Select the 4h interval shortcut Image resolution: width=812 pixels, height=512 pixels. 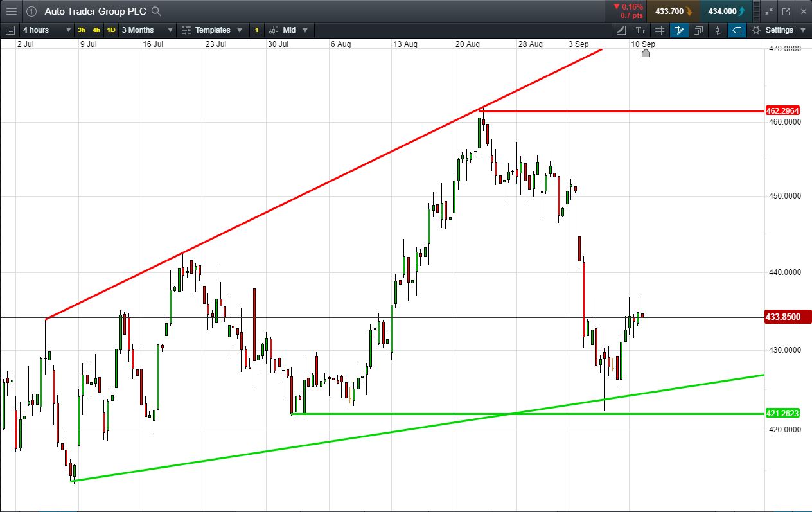(96, 30)
